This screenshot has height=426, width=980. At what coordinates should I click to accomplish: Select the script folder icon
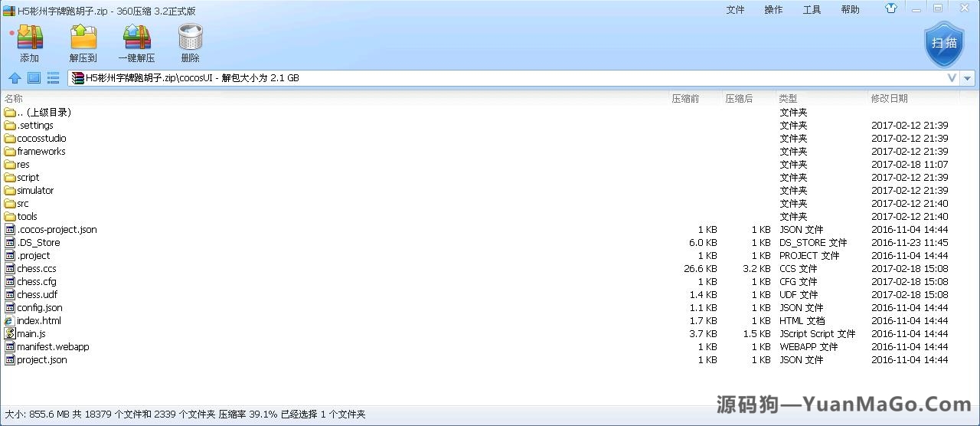click(x=10, y=177)
